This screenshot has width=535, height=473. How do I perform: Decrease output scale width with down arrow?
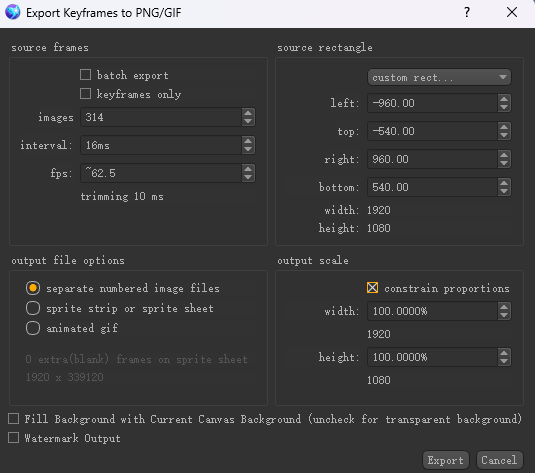tap(504, 315)
